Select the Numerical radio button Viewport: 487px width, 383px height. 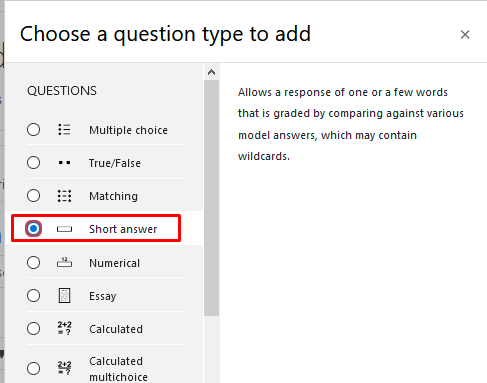[33, 263]
